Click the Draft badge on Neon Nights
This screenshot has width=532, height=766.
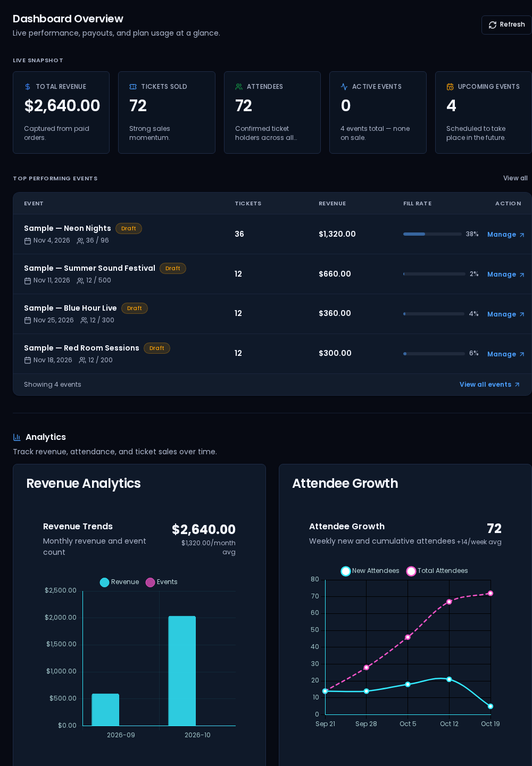(x=129, y=229)
